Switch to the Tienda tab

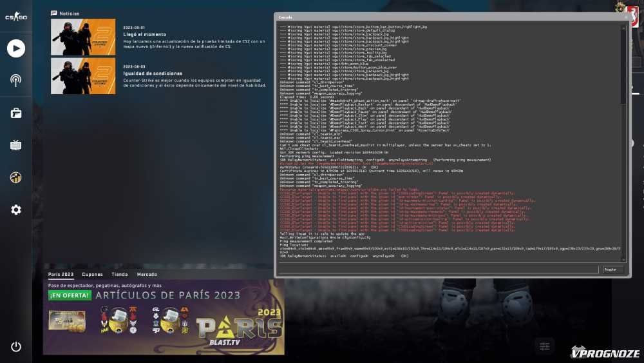[x=120, y=274]
